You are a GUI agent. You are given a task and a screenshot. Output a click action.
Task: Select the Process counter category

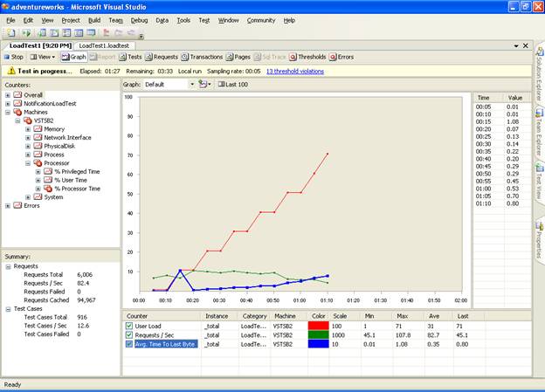(54, 155)
